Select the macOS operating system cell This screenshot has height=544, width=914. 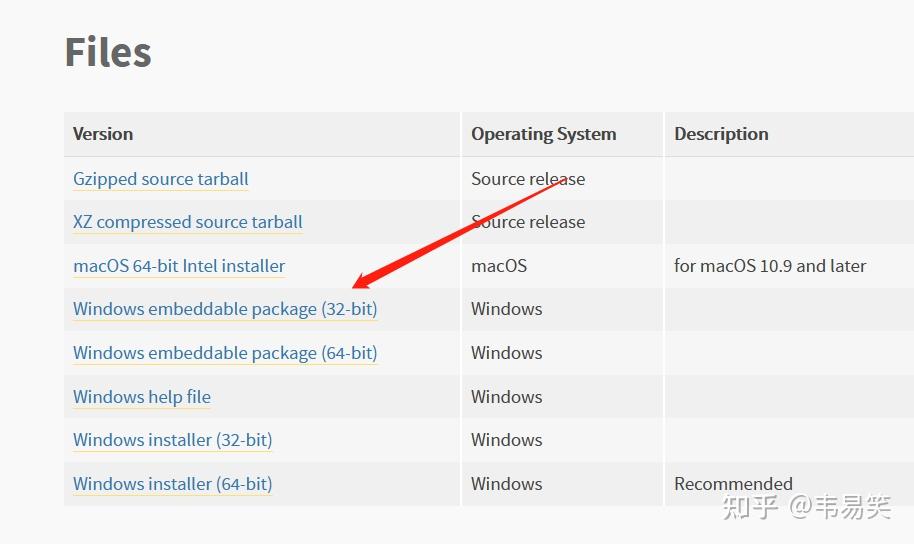(x=498, y=266)
